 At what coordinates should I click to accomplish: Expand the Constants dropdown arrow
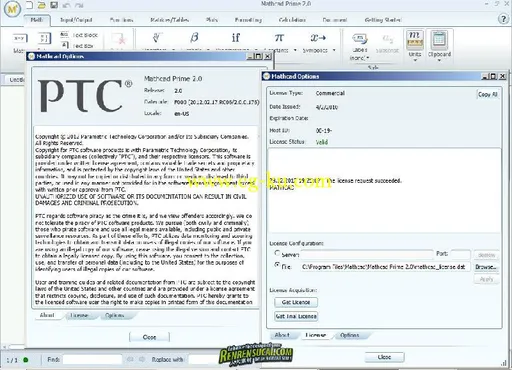pyautogui.click(x=295, y=50)
